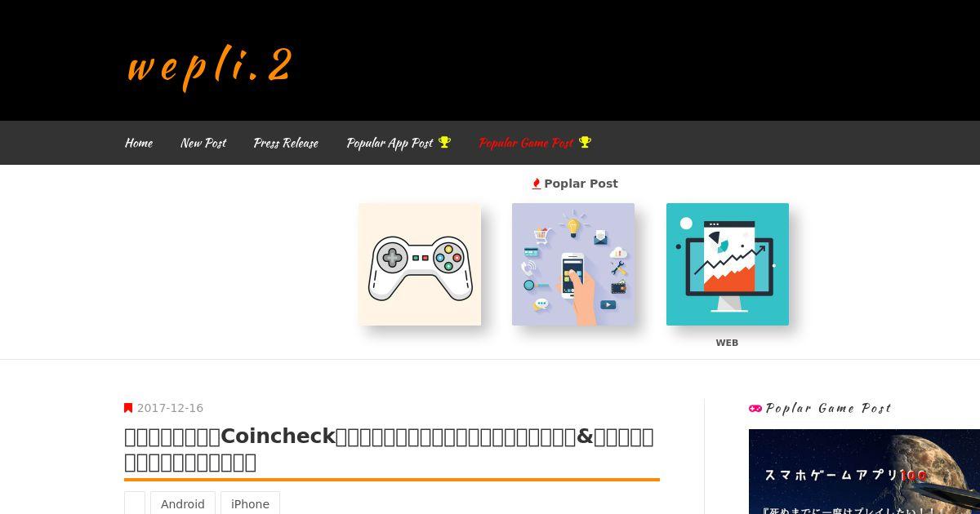Click the red bookmark icon by date
980x514 pixels.
coord(128,408)
